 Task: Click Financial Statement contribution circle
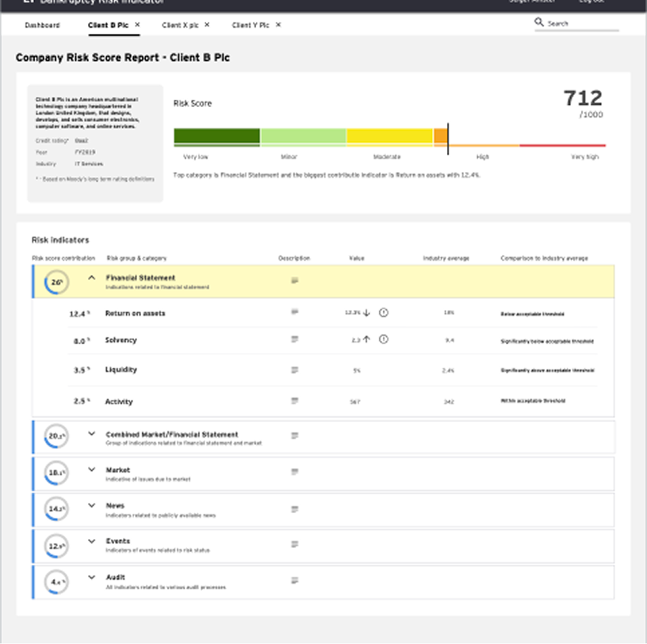click(56, 282)
